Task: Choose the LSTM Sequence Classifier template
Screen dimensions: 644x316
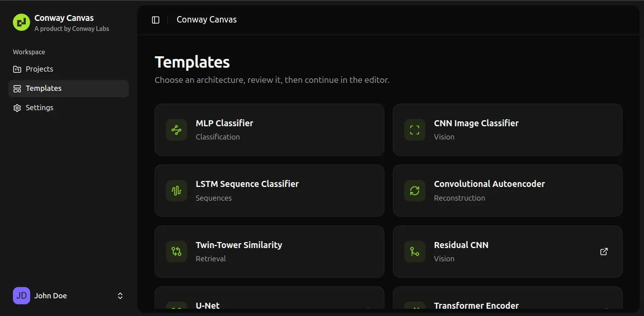Action: [x=269, y=191]
